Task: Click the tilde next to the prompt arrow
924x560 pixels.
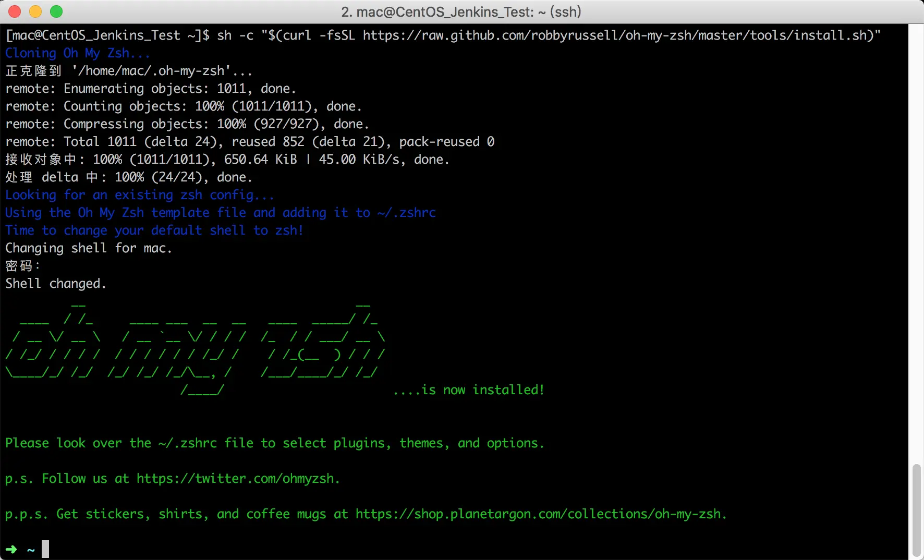Action: click(31, 550)
